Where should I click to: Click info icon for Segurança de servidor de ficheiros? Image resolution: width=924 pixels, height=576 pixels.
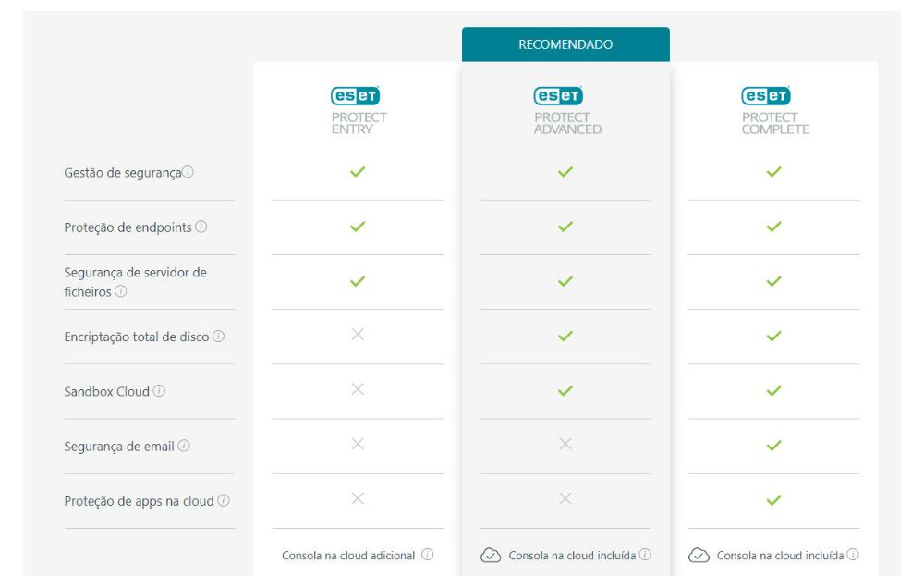click(121, 291)
